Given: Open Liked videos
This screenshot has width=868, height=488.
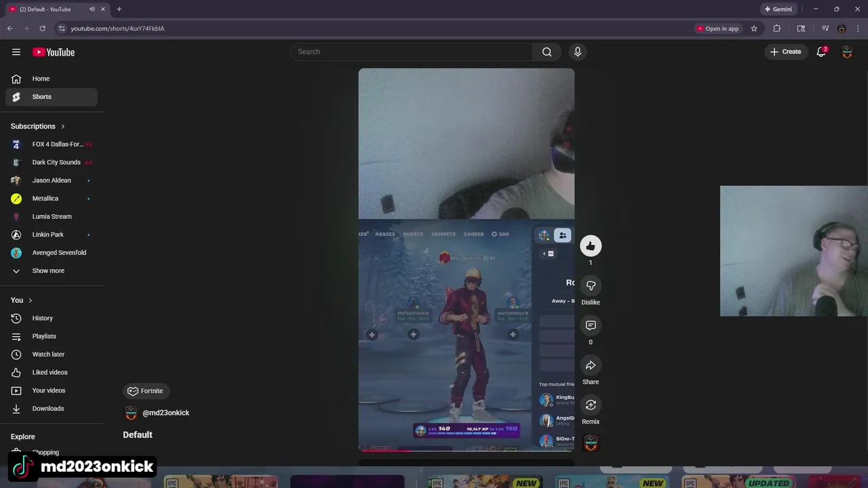Looking at the screenshot, I should 52,372.
